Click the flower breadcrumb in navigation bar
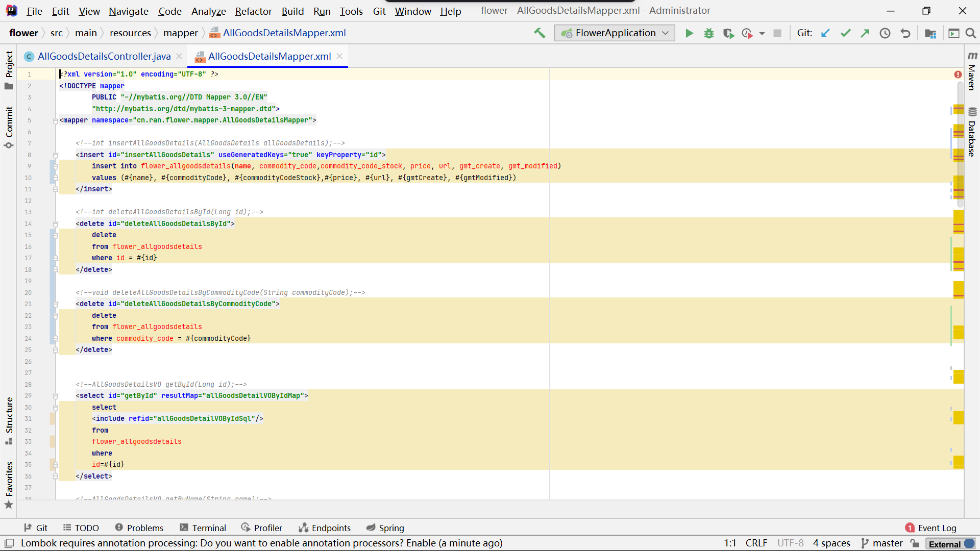This screenshot has height=551, width=980. [x=23, y=33]
